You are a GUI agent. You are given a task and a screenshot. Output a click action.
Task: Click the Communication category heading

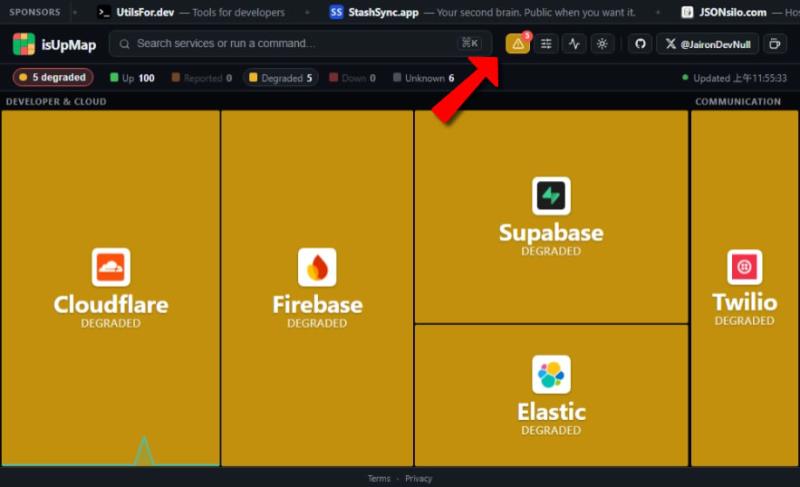tap(738, 101)
